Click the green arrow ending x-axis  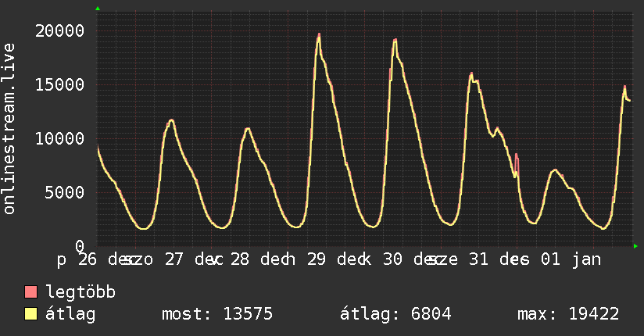(635, 246)
